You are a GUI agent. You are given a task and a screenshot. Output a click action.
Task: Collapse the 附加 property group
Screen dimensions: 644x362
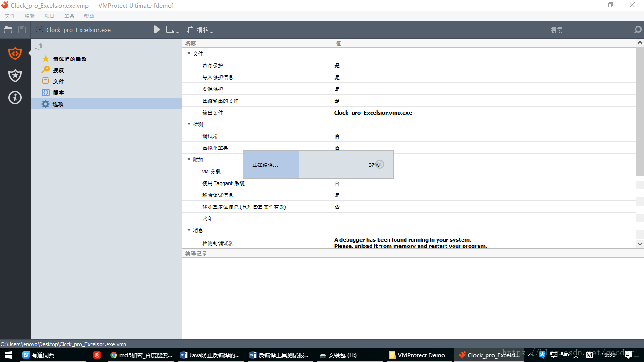189,159
